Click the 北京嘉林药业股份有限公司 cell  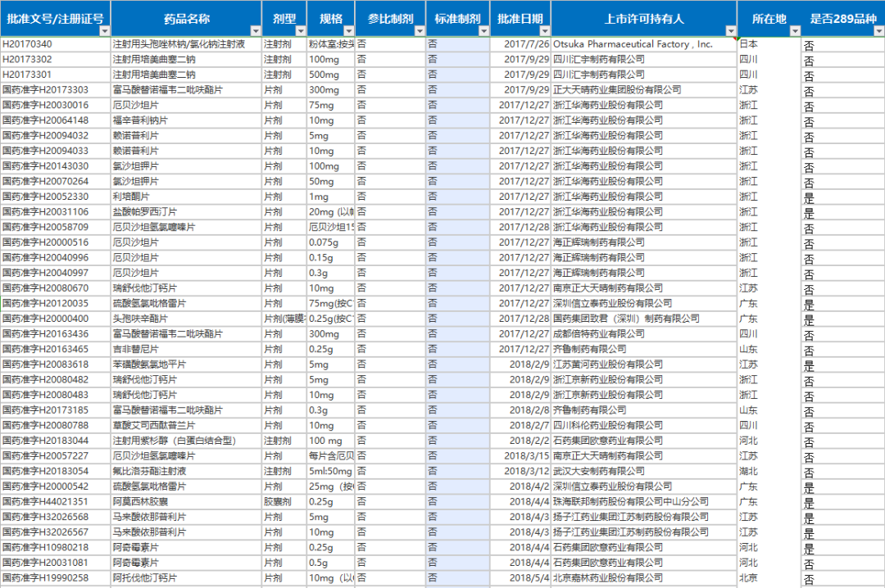[x=644, y=578]
